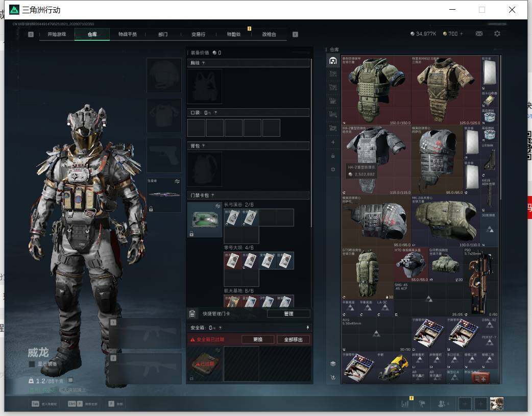532x416 pixels.
Task: Toggle the 显示装备 checkbox
Action: tap(32, 364)
